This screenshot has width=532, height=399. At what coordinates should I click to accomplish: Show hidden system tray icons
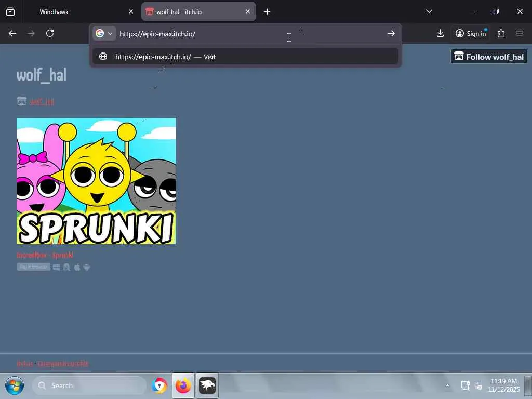point(447,386)
